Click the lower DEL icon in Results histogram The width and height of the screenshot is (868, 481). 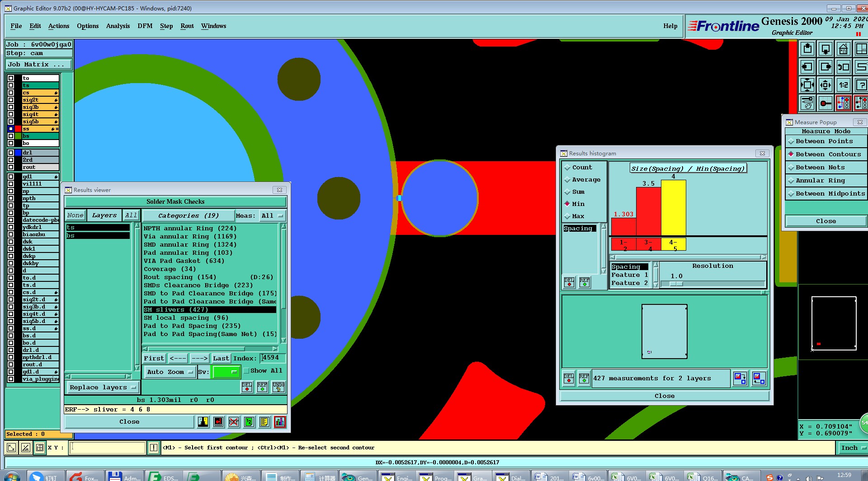coord(569,378)
